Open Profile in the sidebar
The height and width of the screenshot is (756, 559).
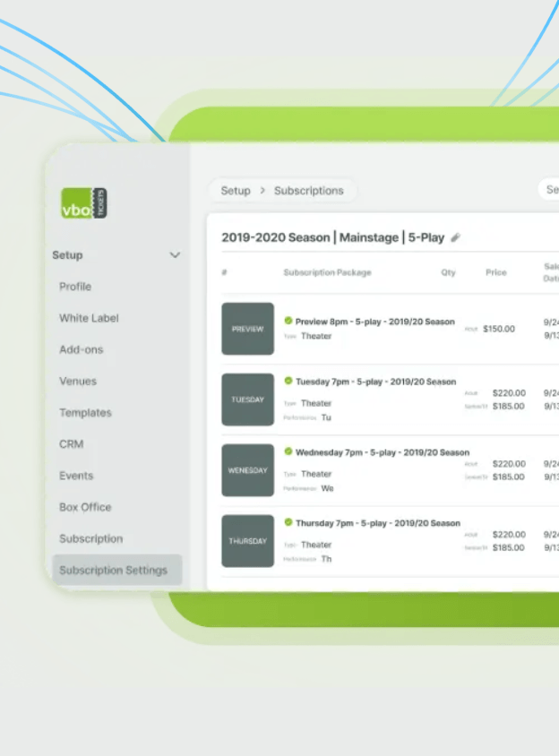click(75, 287)
